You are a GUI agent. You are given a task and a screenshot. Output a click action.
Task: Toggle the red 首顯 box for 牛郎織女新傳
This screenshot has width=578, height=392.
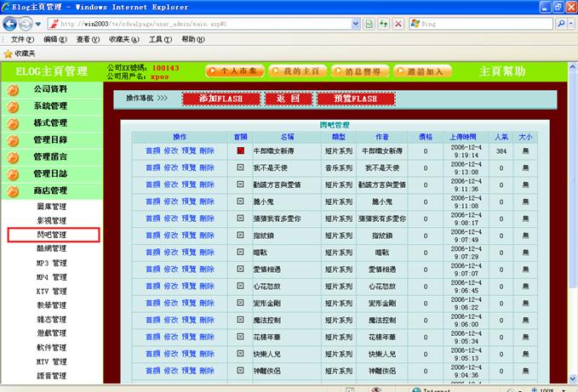point(240,151)
